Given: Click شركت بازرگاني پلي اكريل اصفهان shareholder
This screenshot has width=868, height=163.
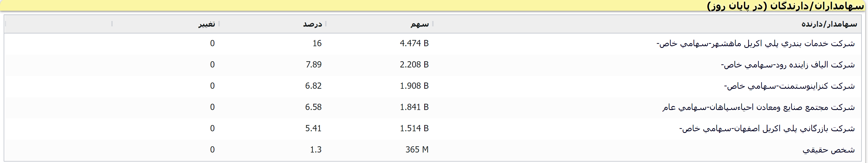Looking at the screenshot, I should pos(767,129).
